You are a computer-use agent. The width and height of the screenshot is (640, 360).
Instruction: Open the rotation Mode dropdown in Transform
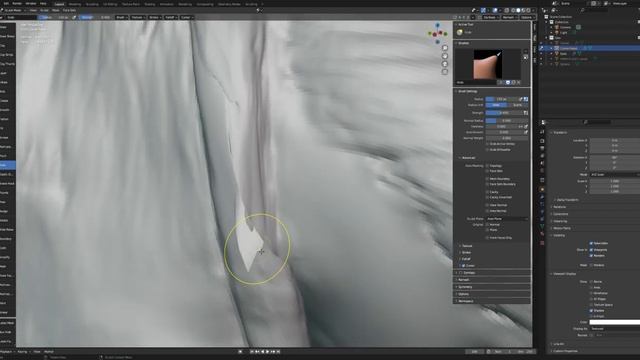pos(615,175)
